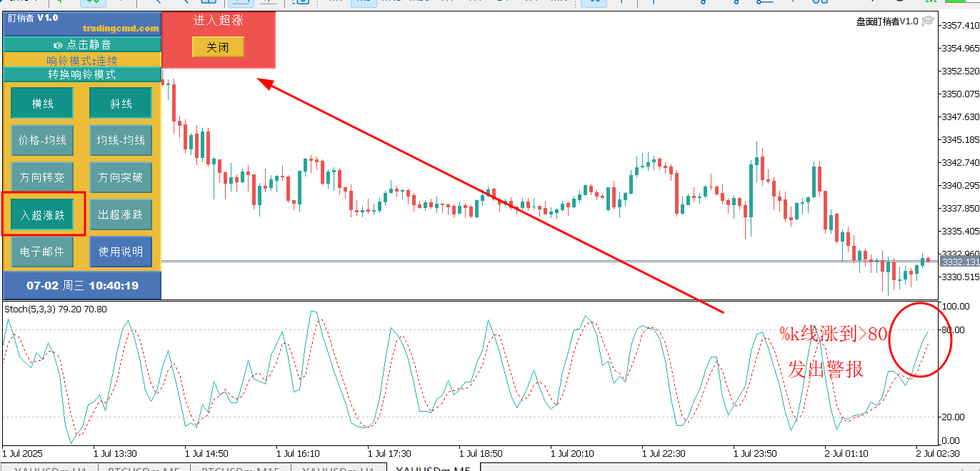The image size is (980, 471).
Task: Choose the 均线-均线 alert option
Action: point(121,140)
